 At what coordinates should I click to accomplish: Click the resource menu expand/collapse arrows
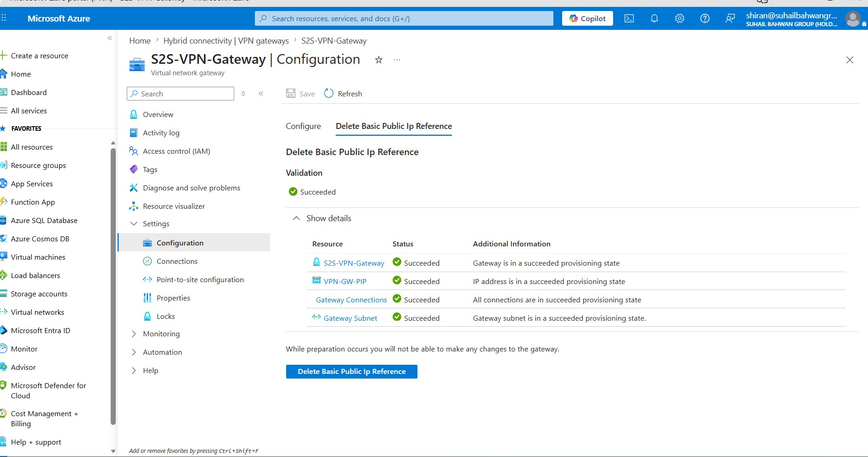pos(243,94)
